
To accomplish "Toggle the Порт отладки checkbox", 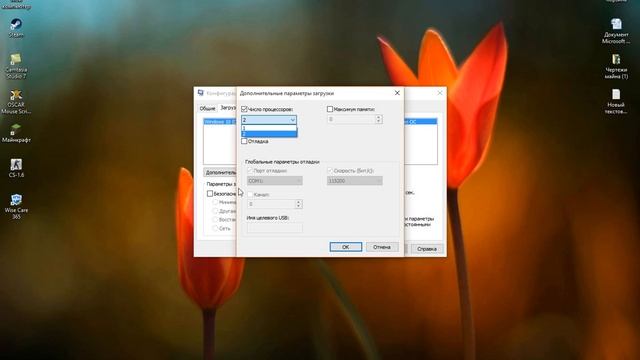I will [x=250, y=171].
